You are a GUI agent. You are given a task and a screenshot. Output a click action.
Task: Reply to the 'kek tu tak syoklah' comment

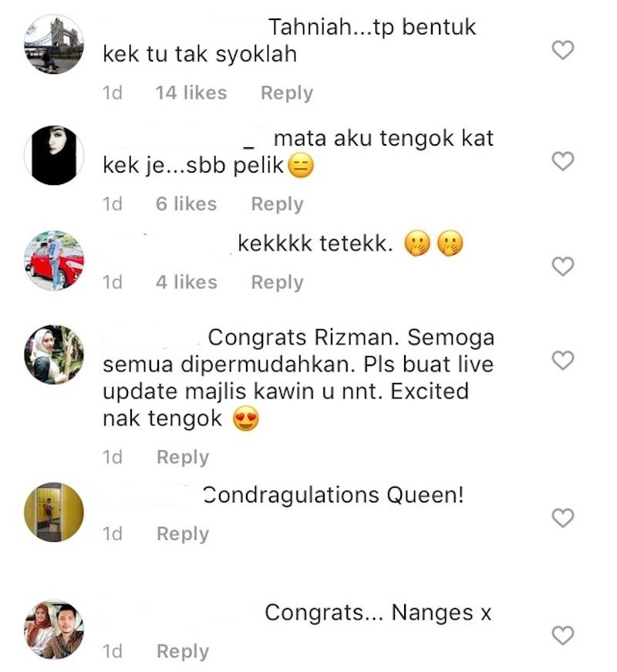click(287, 93)
